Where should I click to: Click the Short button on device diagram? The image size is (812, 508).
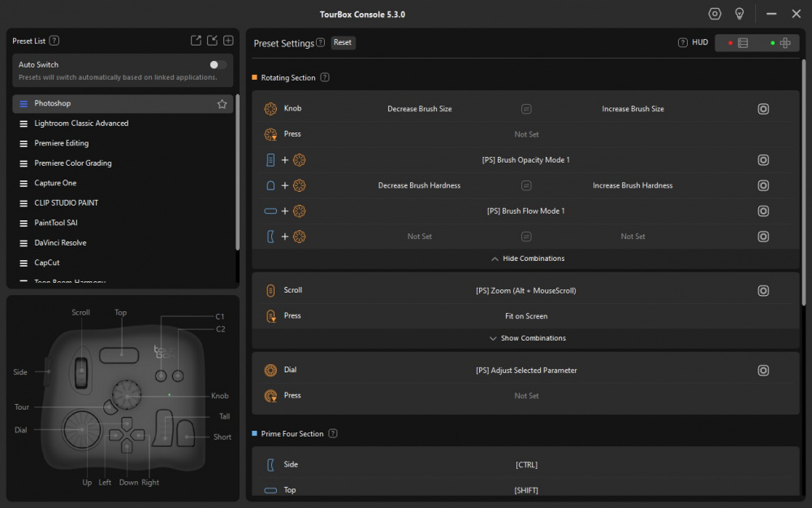[x=186, y=433]
